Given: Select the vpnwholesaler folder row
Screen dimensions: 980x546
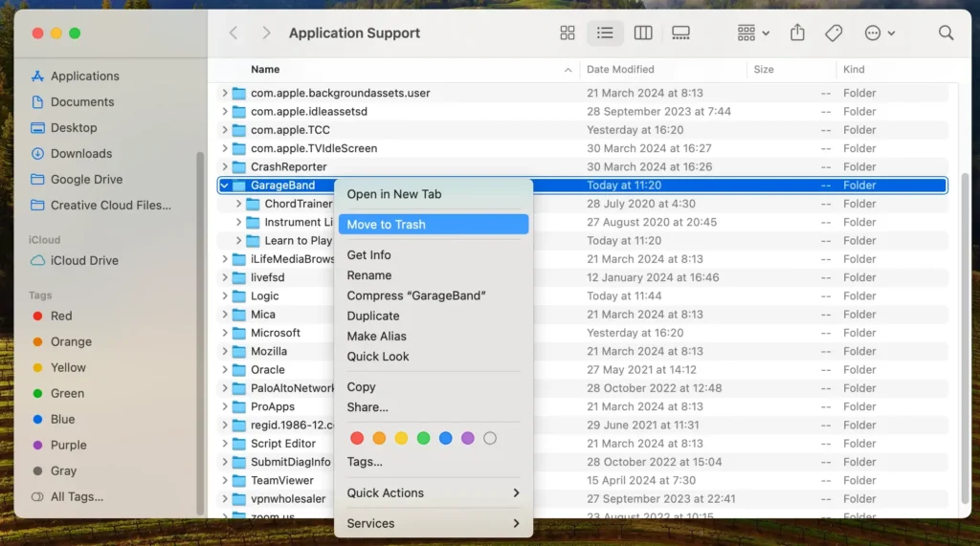Looking at the screenshot, I should [583, 499].
